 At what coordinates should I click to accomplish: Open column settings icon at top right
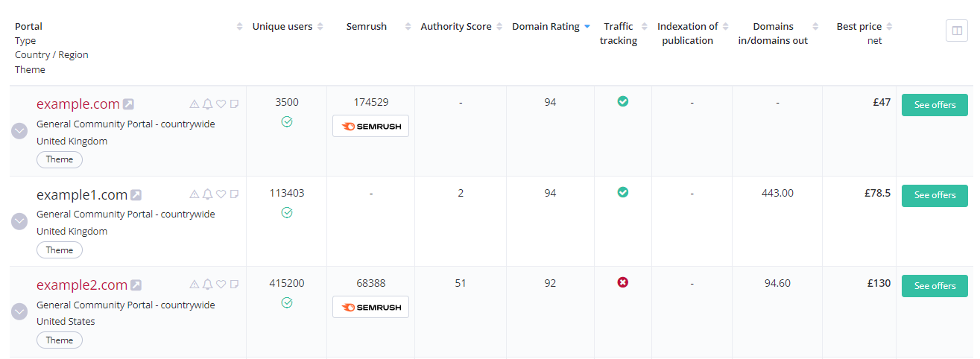tap(956, 31)
